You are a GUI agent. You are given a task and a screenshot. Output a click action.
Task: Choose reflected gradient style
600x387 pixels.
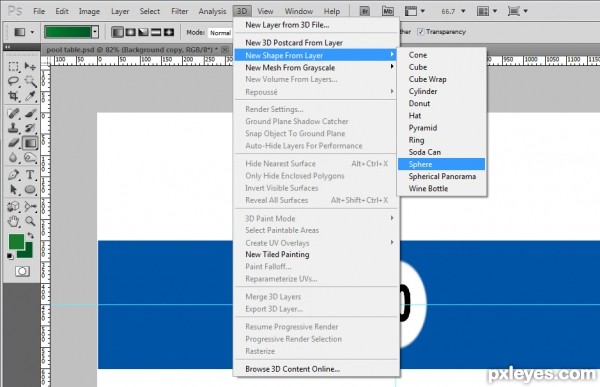[x=156, y=32]
